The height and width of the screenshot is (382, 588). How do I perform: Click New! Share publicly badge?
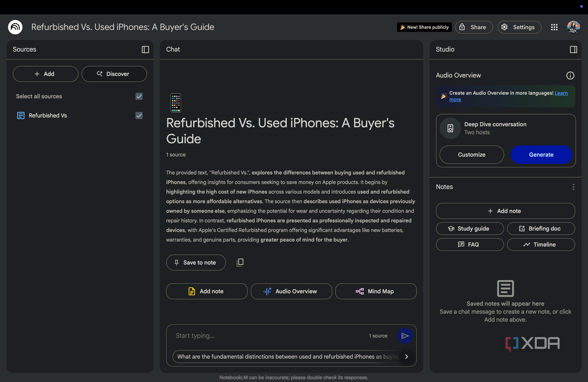[x=424, y=27]
